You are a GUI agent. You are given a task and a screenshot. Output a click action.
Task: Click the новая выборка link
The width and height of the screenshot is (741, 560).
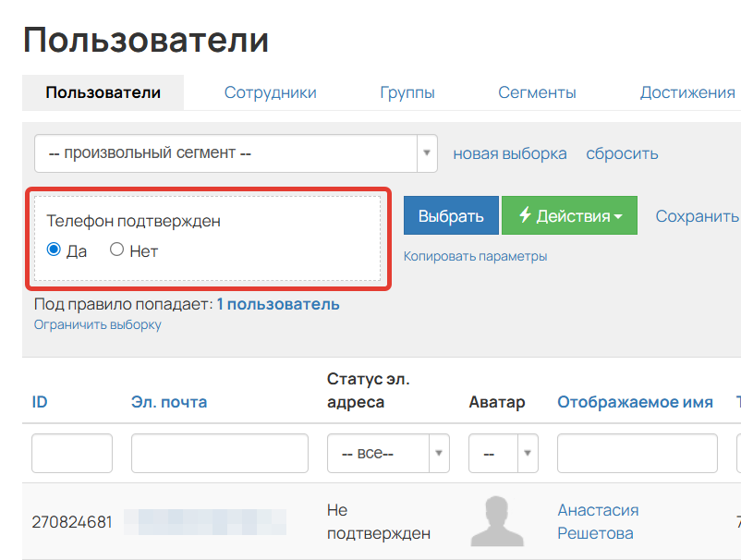509,153
